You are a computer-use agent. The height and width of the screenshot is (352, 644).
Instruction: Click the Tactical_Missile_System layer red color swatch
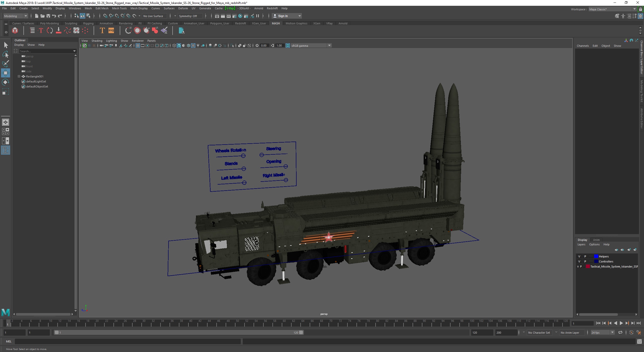[588, 267]
